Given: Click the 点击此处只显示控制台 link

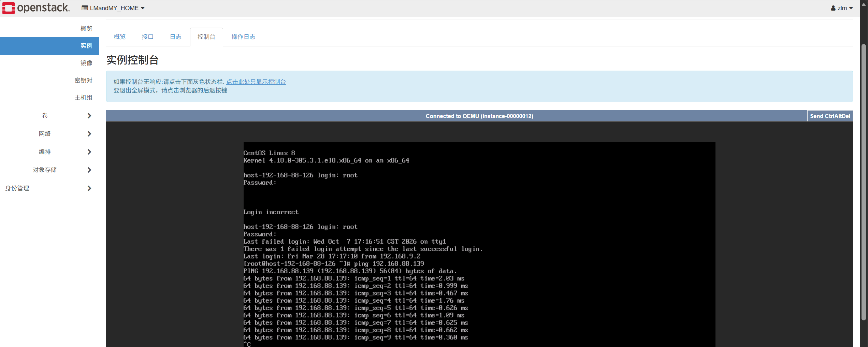Looking at the screenshot, I should click(x=256, y=82).
